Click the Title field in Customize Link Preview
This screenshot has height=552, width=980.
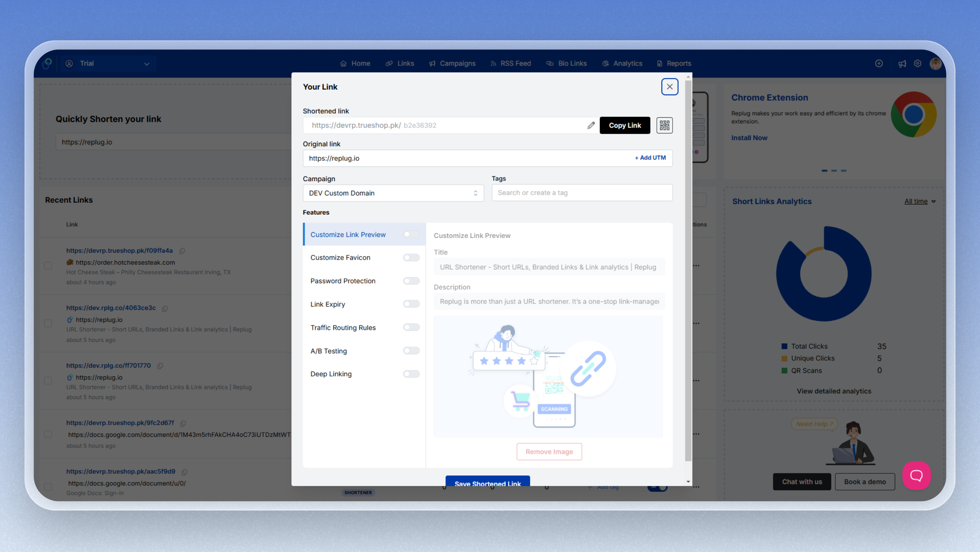tap(549, 267)
